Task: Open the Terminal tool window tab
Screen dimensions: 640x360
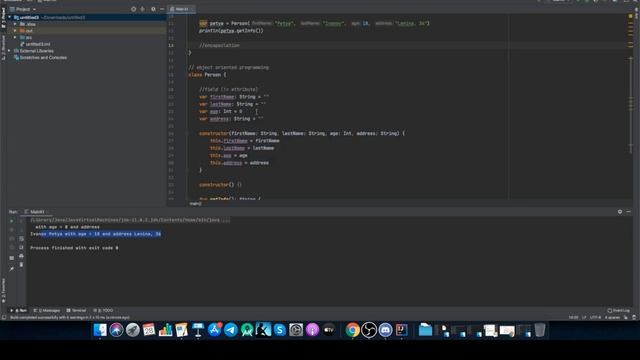Action: tap(76, 311)
